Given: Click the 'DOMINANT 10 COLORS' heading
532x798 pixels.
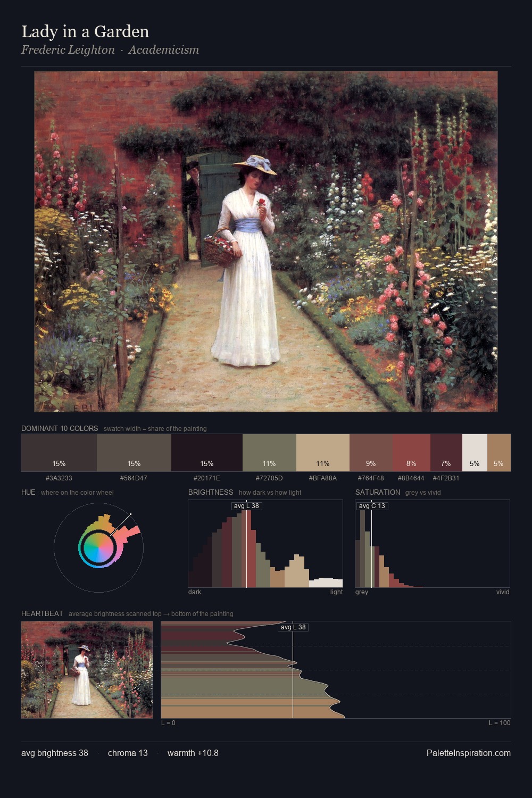Looking at the screenshot, I should pyautogui.click(x=60, y=428).
